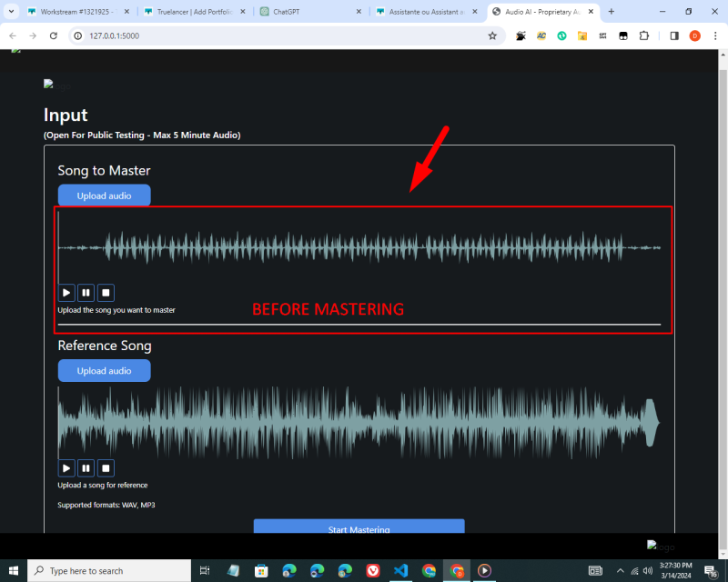The height and width of the screenshot is (582, 728).
Task: Stop the Song to Master audio
Action: tap(106, 293)
